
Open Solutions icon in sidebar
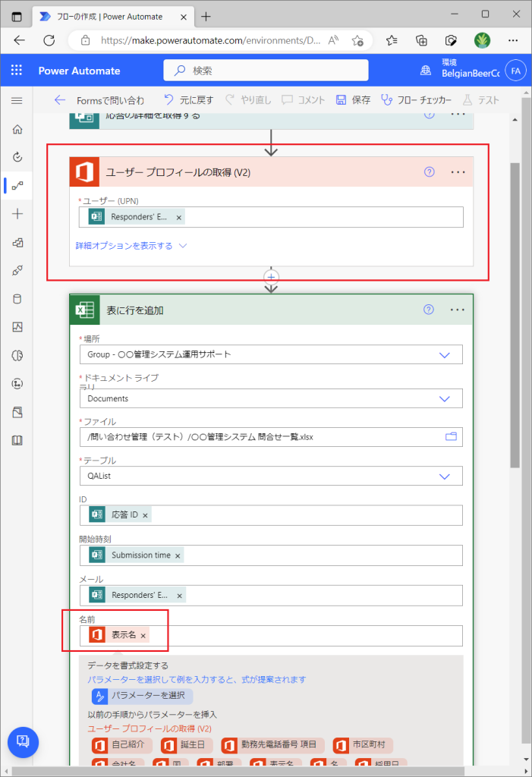pyautogui.click(x=17, y=412)
